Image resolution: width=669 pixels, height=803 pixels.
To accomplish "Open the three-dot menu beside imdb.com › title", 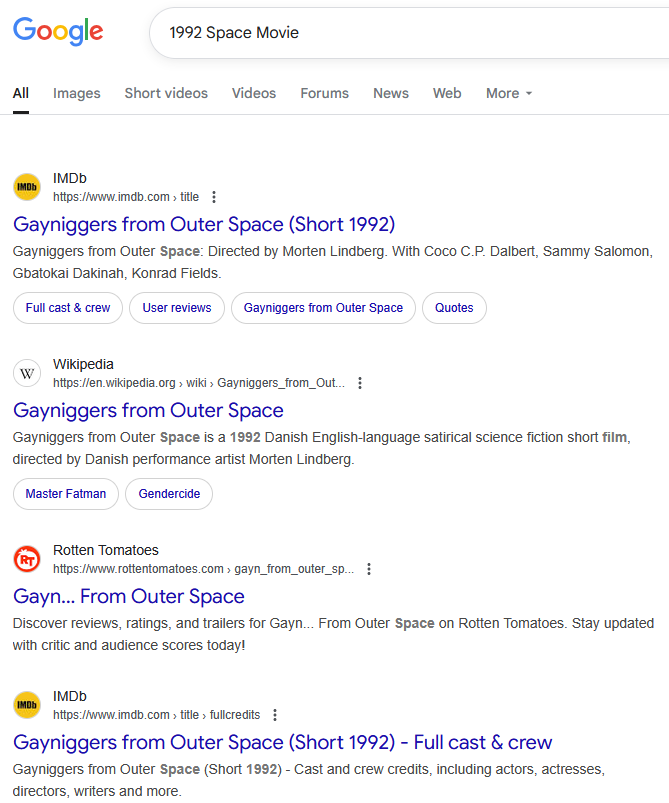I will click(x=214, y=197).
